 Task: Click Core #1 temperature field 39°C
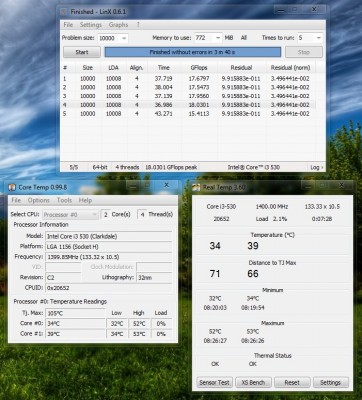coord(75,334)
